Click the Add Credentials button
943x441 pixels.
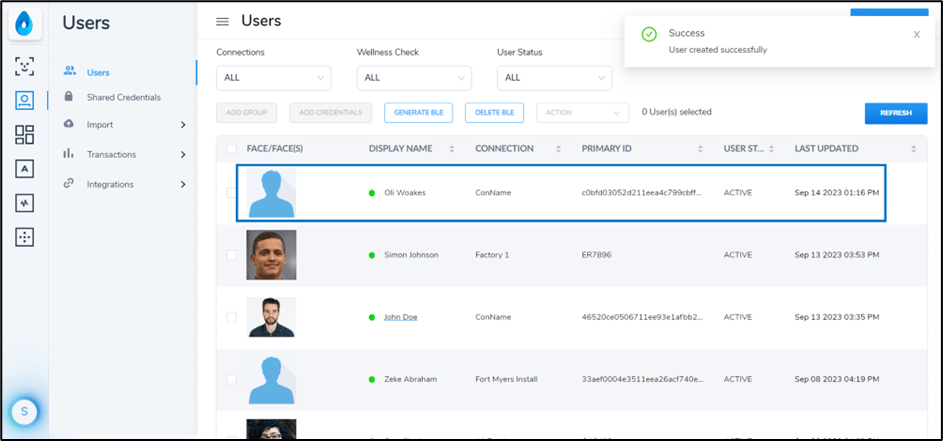330,113
